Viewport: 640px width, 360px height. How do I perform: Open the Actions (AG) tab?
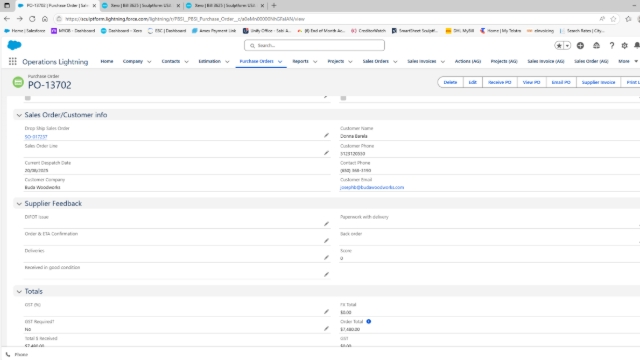tap(468, 61)
